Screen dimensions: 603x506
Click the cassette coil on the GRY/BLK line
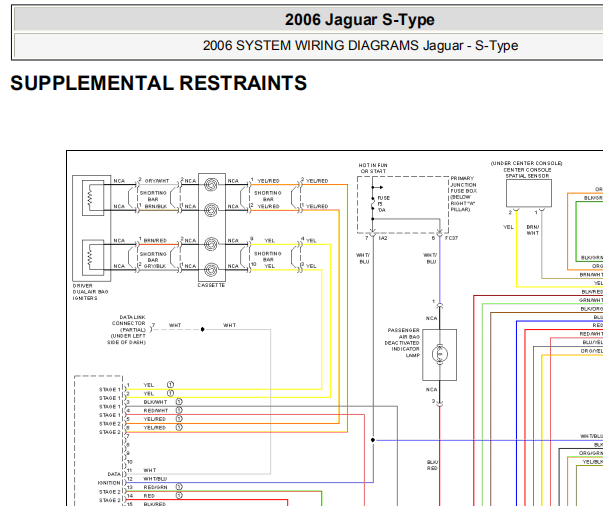point(211,270)
